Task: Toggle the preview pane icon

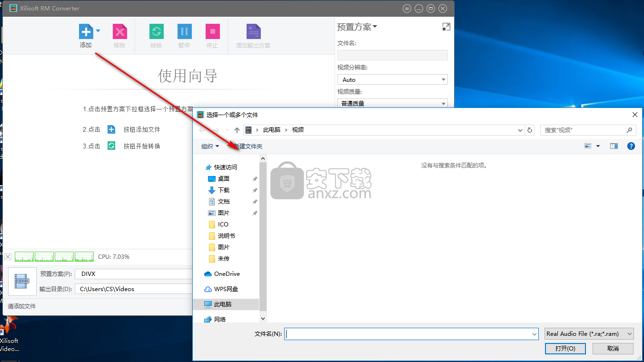Action: pos(614,147)
